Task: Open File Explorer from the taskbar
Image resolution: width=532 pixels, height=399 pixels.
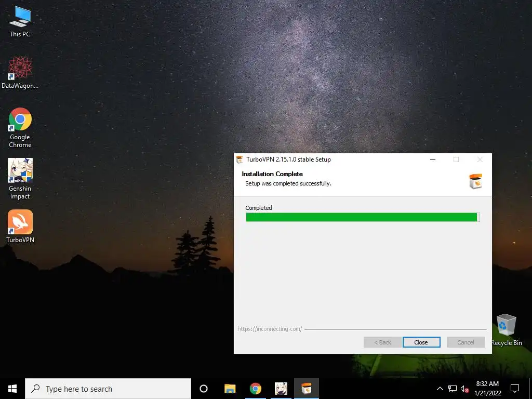Action: pyautogui.click(x=230, y=389)
